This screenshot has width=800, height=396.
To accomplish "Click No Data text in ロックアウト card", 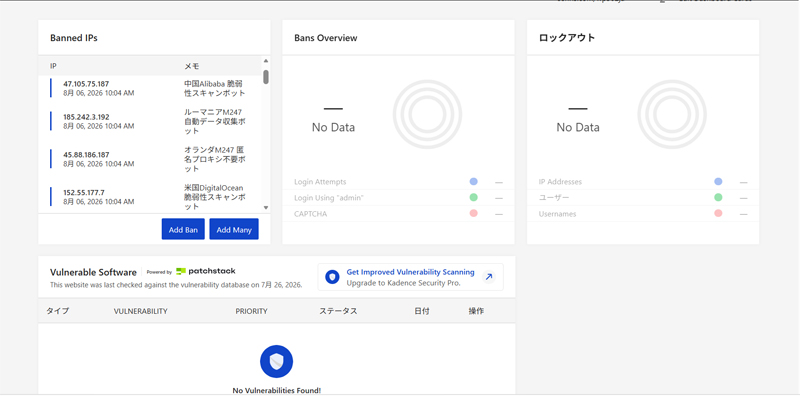I will (x=578, y=127).
